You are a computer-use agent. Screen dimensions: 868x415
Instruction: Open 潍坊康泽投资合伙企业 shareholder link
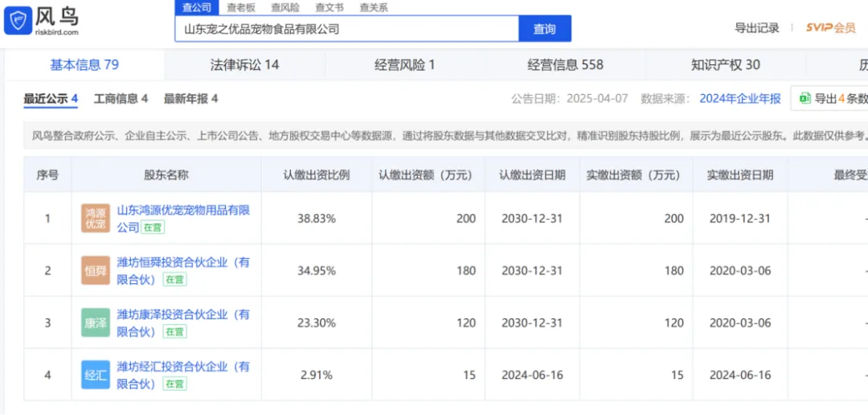click(x=183, y=323)
